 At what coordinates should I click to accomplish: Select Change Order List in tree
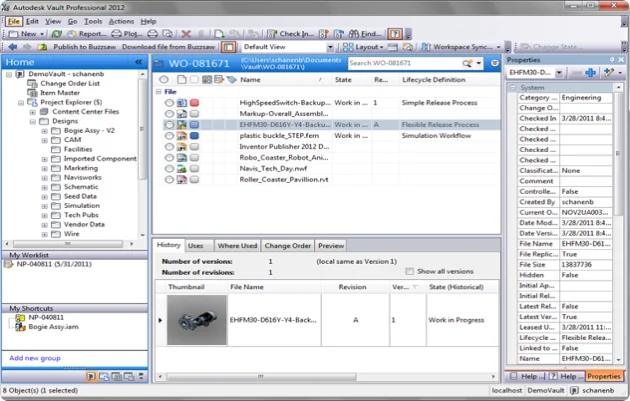pyautogui.click(x=70, y=84)
